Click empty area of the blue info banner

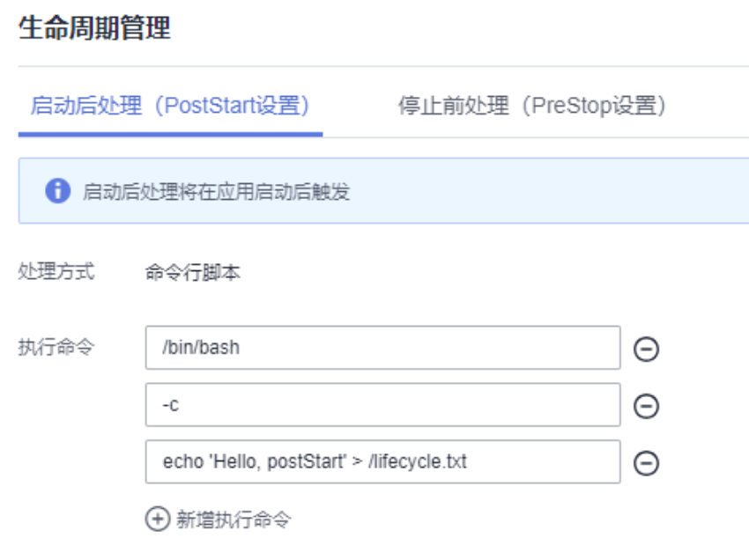(549, 191)
